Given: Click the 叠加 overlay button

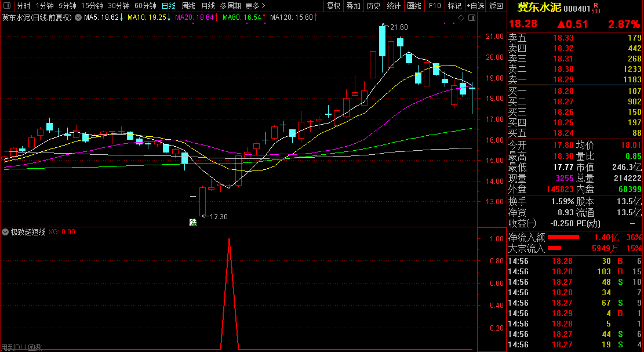Looking at the screenshot, I should point(353,6).
